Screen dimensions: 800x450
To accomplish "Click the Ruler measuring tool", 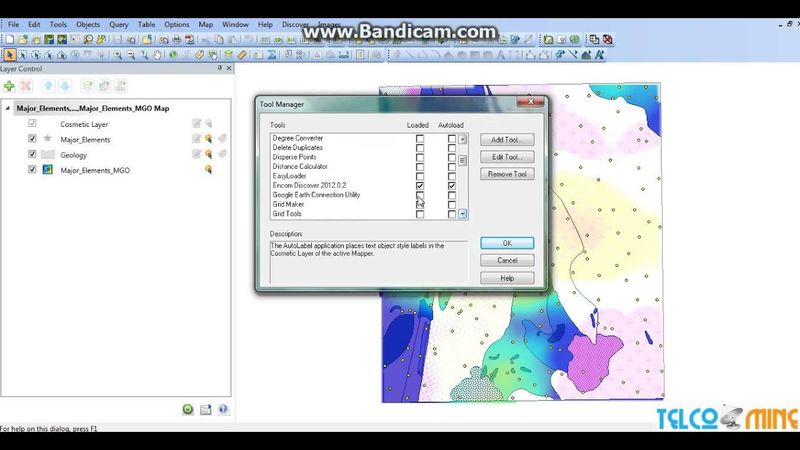I will click(x=242, y=55).
